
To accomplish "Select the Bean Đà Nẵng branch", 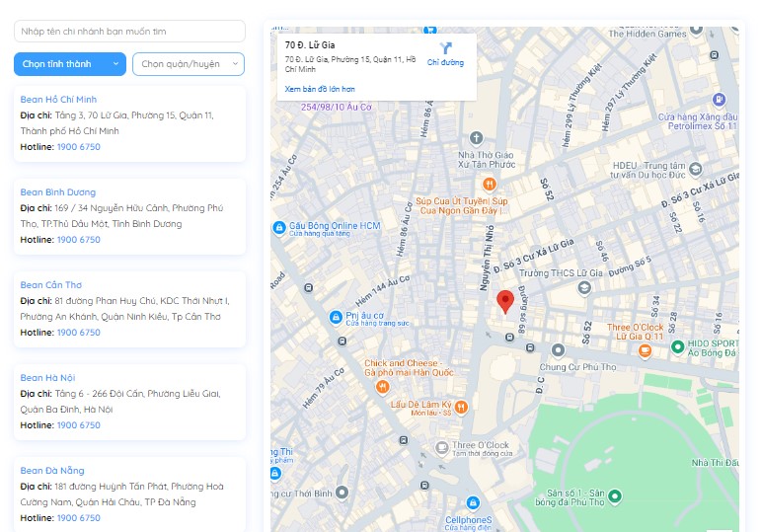I will tap(52, 471).
